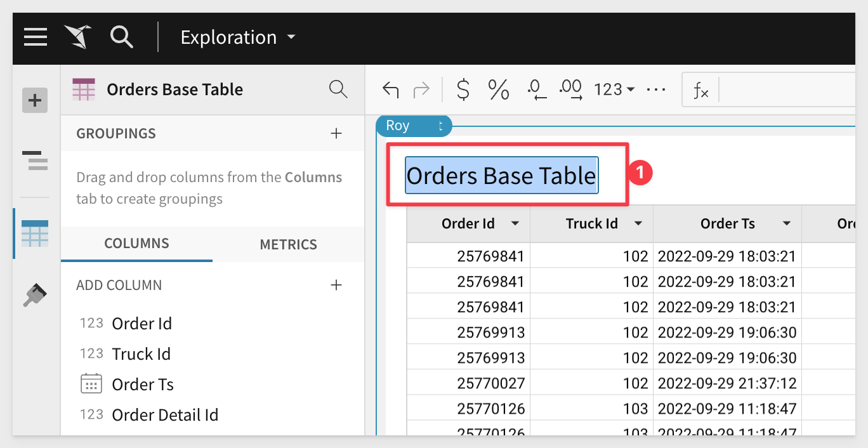This screenshot has width=868, height=448.
Task: Search columns in Orders Base Table panel
Action: coord(338,89)
